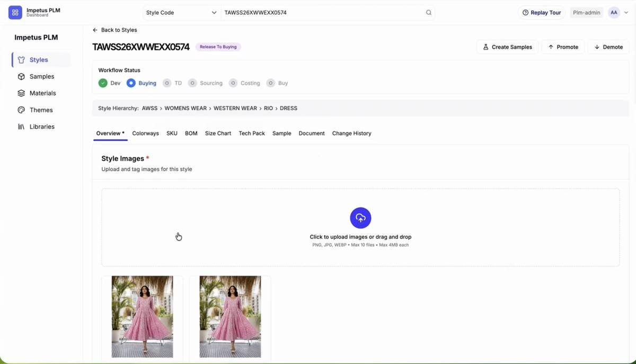Open the first pink dress thumbnail
The height and width of the screenshot is (364, 636).
pyautogui.click(x=142, y=317)
